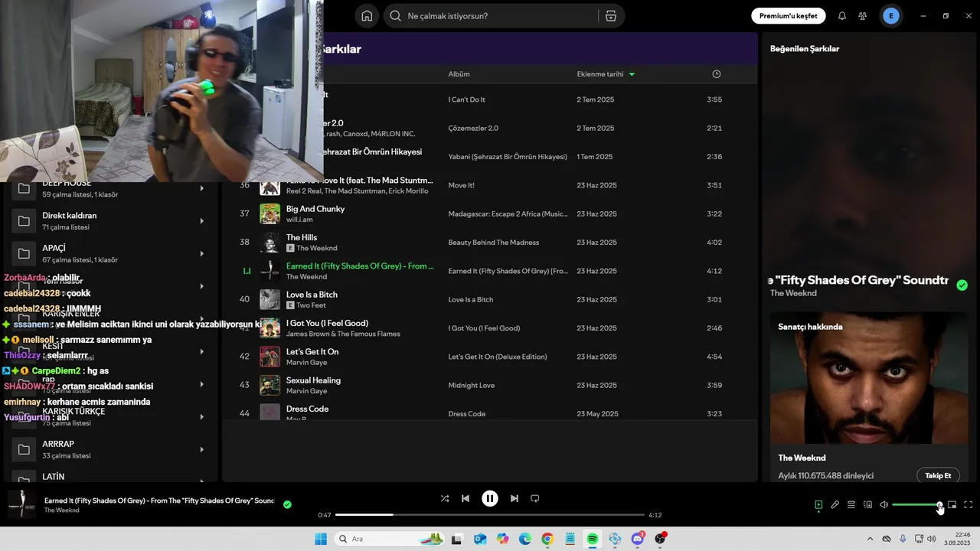Screen dimensions: 980x551
Task: Open Task View on the taskbar
Action: (x=457, y=539)
